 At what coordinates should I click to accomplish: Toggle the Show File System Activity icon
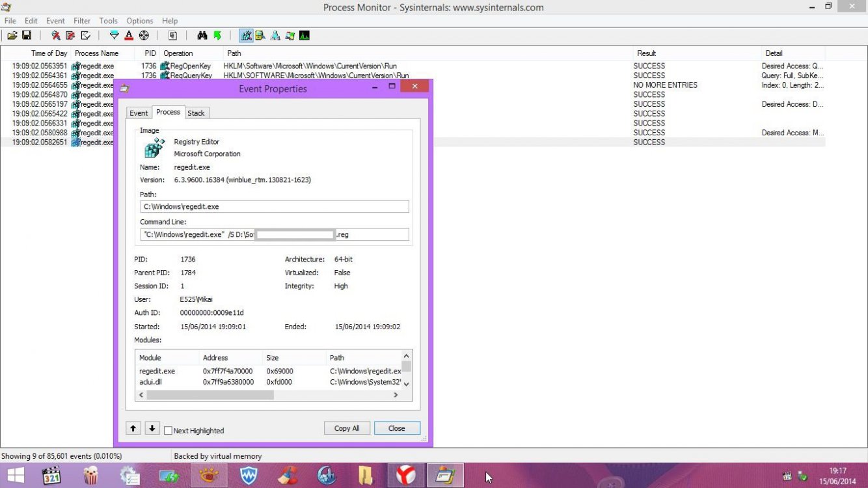[x=260, y=36]
